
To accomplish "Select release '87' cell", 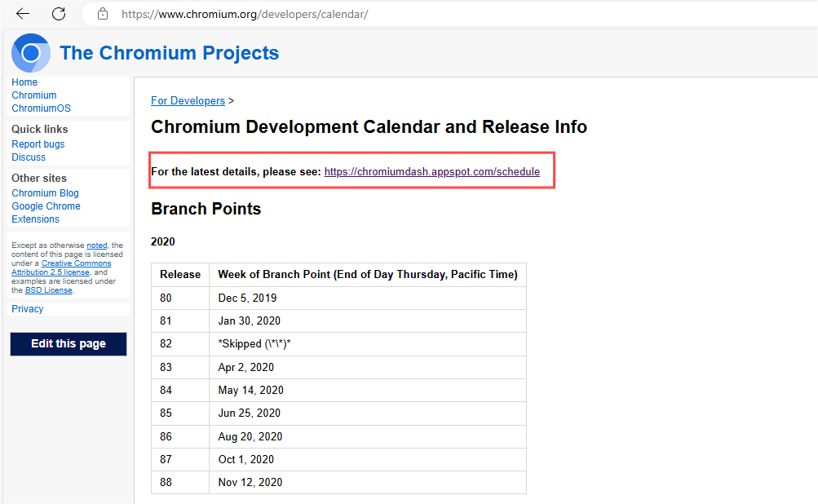I will (180, 460).
